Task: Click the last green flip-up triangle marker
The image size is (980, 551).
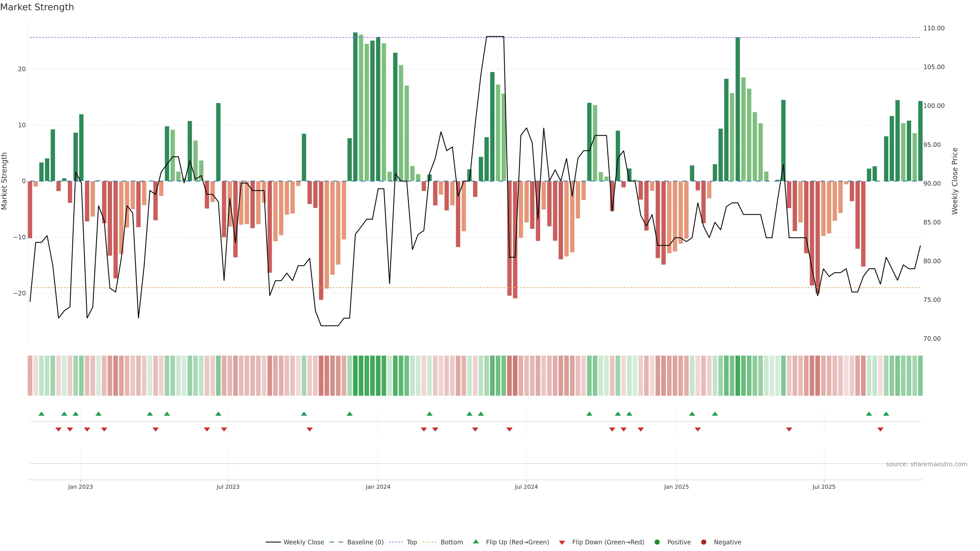Action: pyautogui.click(x=886, y=414)
